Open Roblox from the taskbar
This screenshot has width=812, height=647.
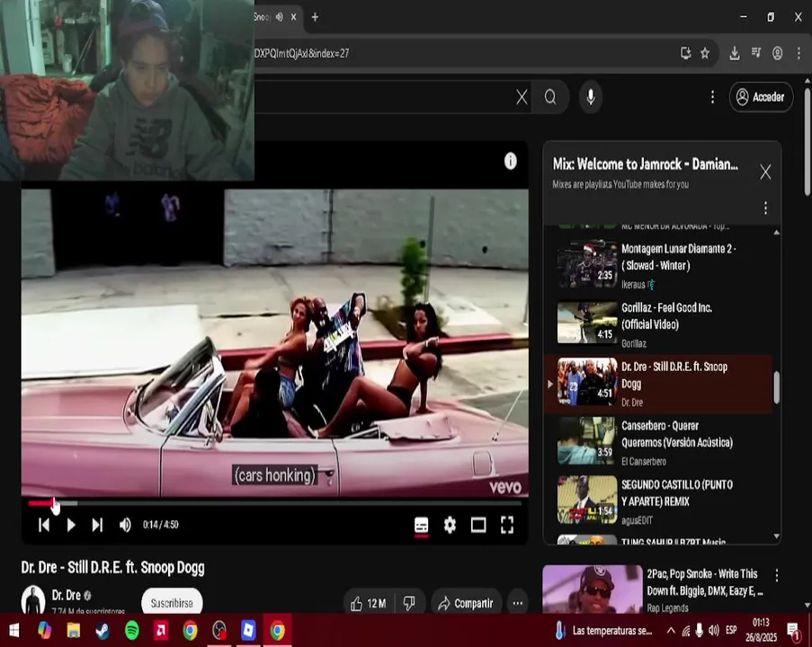(248, 631)
